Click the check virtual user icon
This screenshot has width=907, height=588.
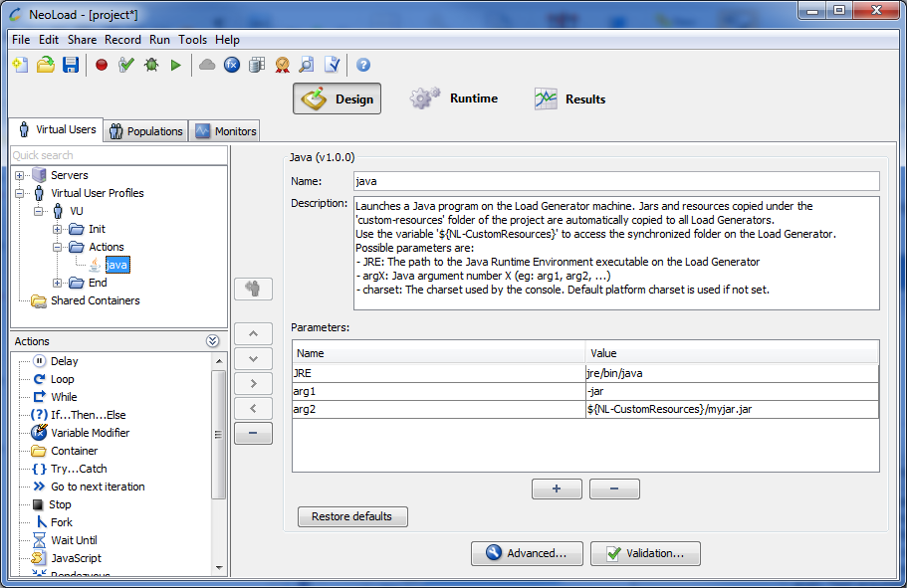(x=126, y=65)
